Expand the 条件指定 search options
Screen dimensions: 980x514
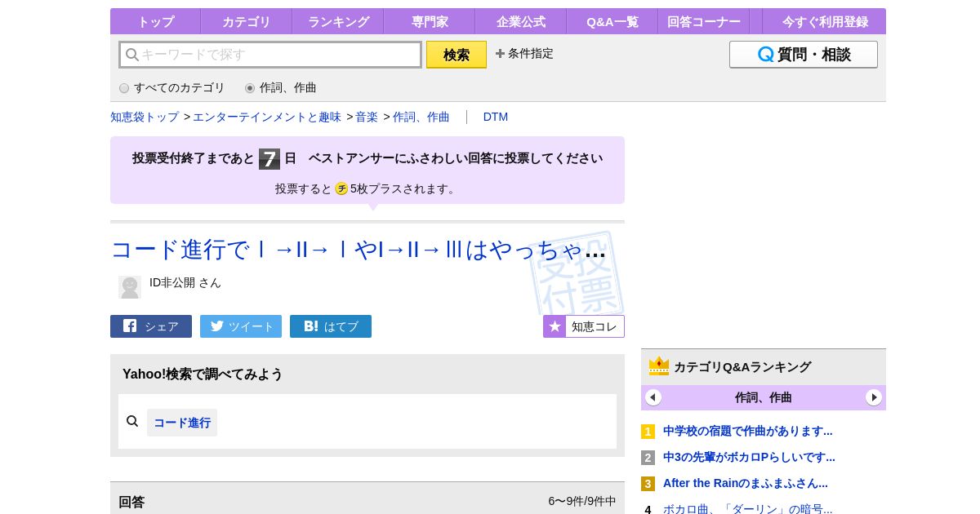click(524, 54)
